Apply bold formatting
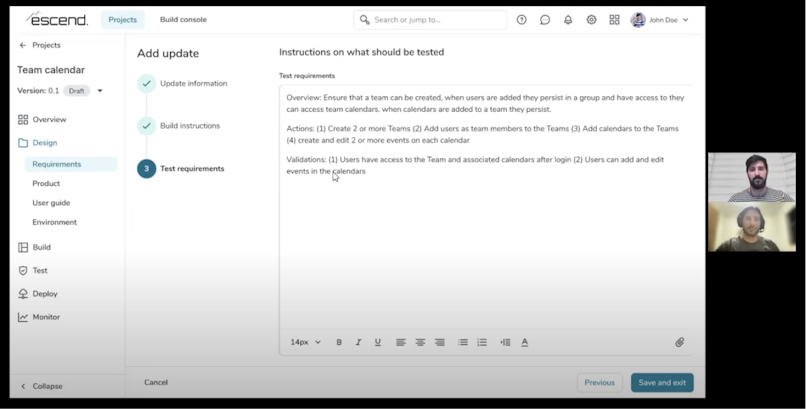 coord(339,342)
